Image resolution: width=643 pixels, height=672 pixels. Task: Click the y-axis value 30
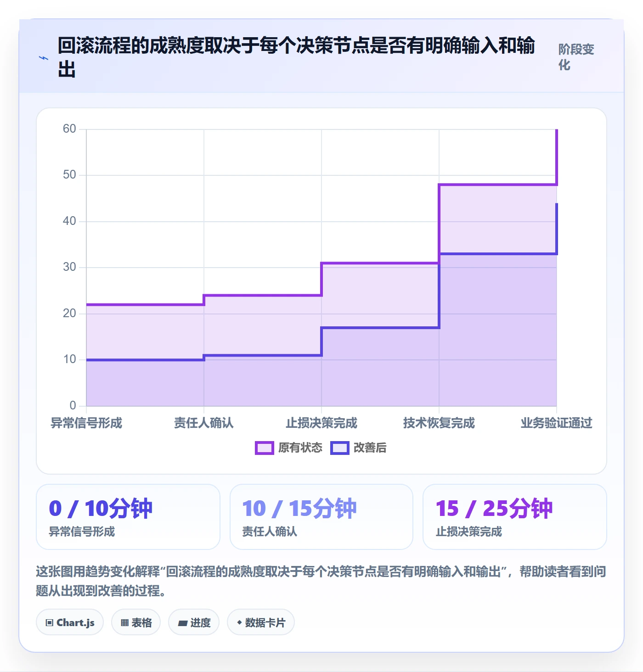(x=69, y=267)
